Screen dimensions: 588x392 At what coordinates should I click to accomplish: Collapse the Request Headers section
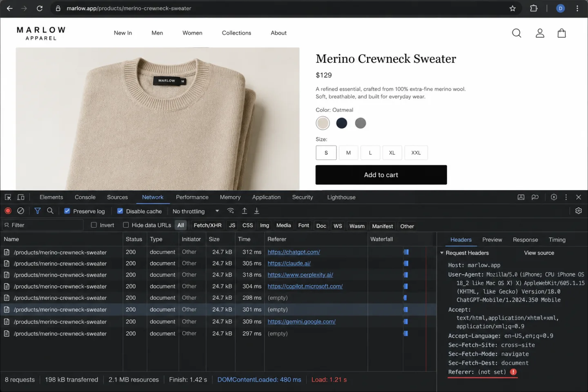tap(442, 253)
